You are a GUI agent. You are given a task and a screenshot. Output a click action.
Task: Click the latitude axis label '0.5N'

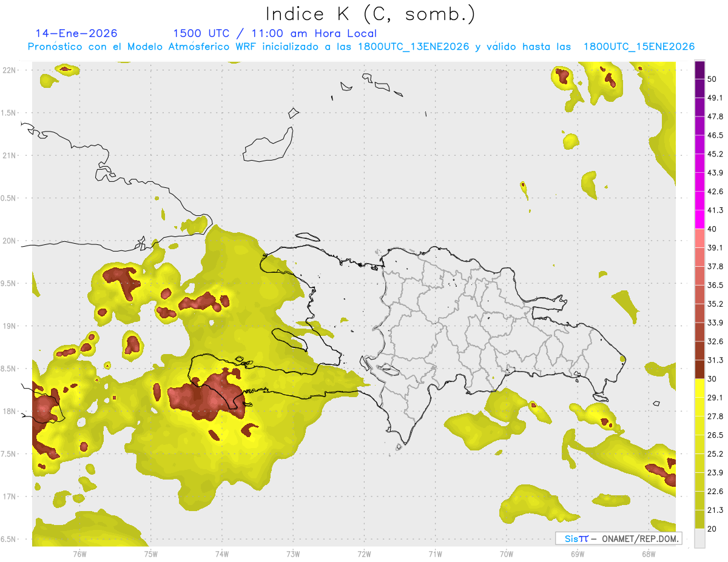coord(8,198)
